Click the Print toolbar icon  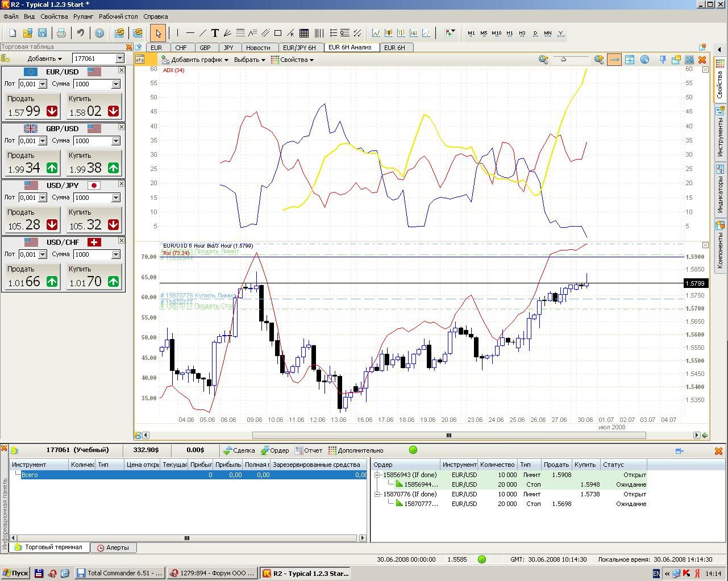[61, 33]
